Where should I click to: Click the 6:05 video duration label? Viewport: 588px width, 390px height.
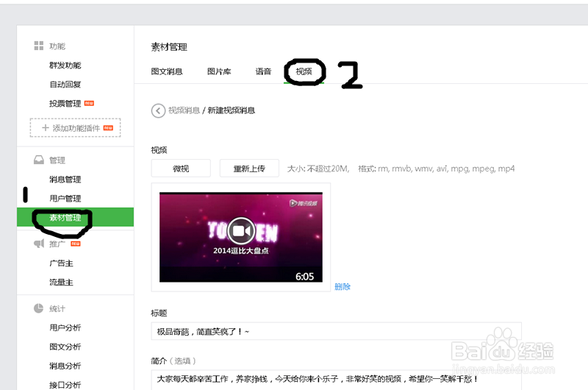tap(304, 277)
